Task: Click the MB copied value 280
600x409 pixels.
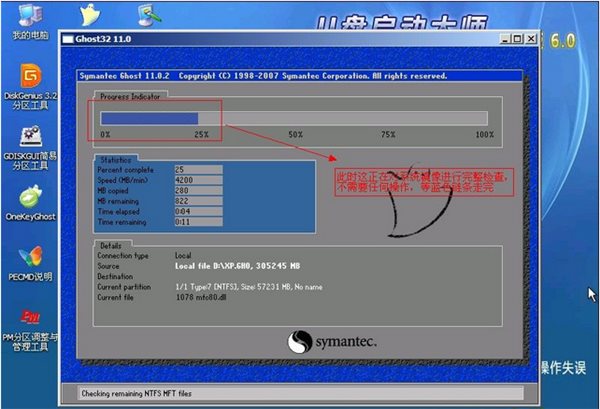Action: [199, 190]
